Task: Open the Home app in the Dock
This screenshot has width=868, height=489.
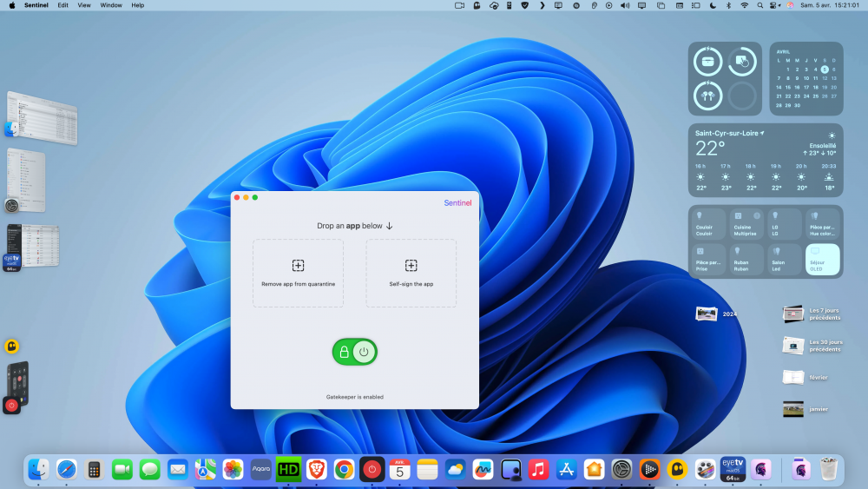Action: click(x=594, y=470)
